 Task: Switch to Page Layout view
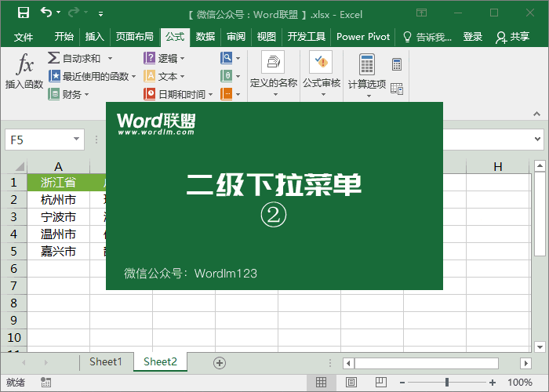pos(351,383)
